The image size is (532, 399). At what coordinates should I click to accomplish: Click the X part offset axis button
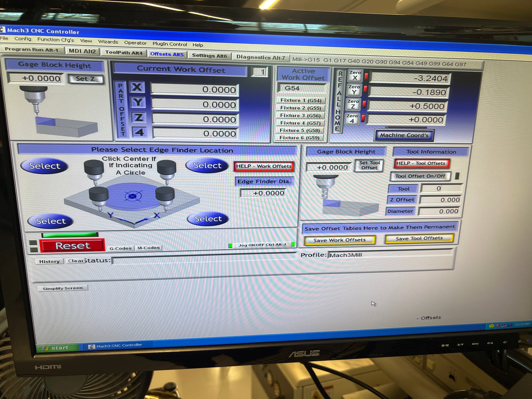click(137, 87)
